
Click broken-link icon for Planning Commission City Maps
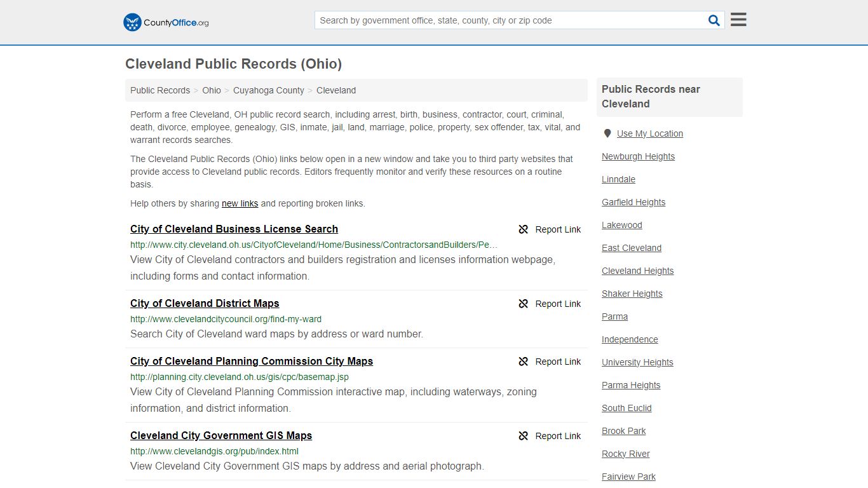coord(524,362)
